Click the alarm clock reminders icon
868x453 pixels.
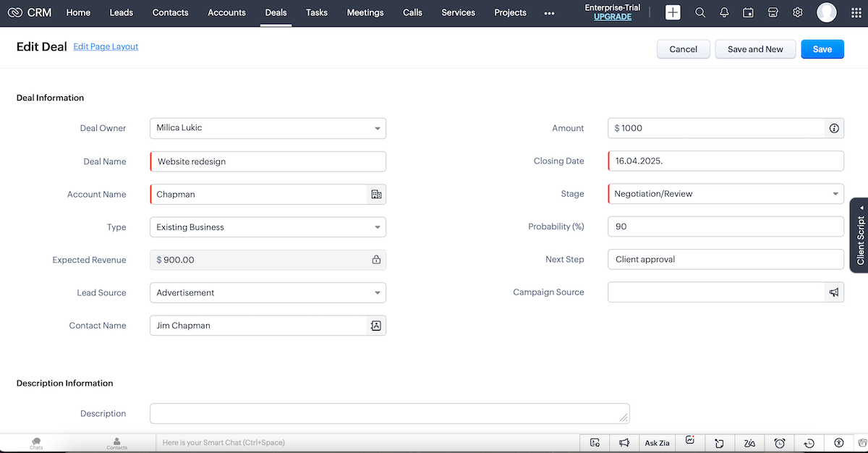pyautogui.click(x=780, y=443)
